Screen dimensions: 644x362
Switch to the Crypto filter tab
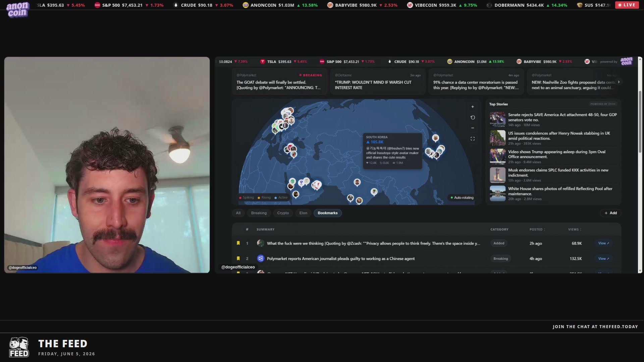(283, 213)
